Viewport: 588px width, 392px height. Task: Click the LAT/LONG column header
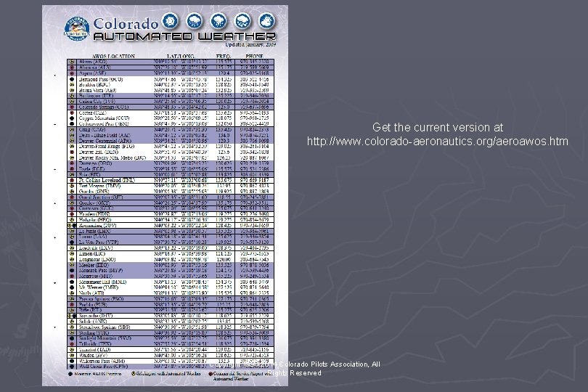(180, 57)
